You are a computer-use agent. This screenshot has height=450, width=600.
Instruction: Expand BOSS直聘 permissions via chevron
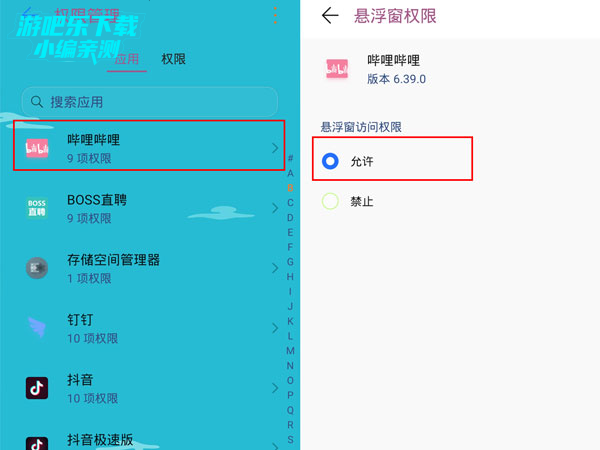pyautogui.click(x=275, y=208)
